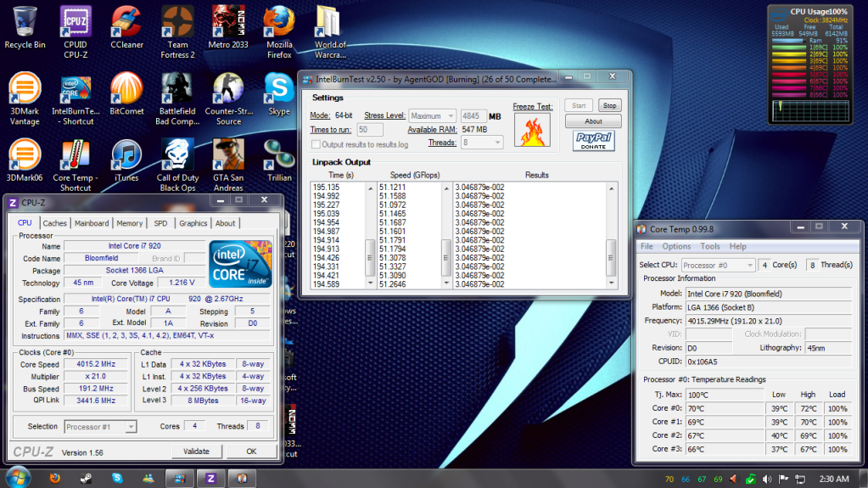This screenshot has width=868, height=488.
Task: Select the Core Temp shortcut icon
Action: coord(76,165)
